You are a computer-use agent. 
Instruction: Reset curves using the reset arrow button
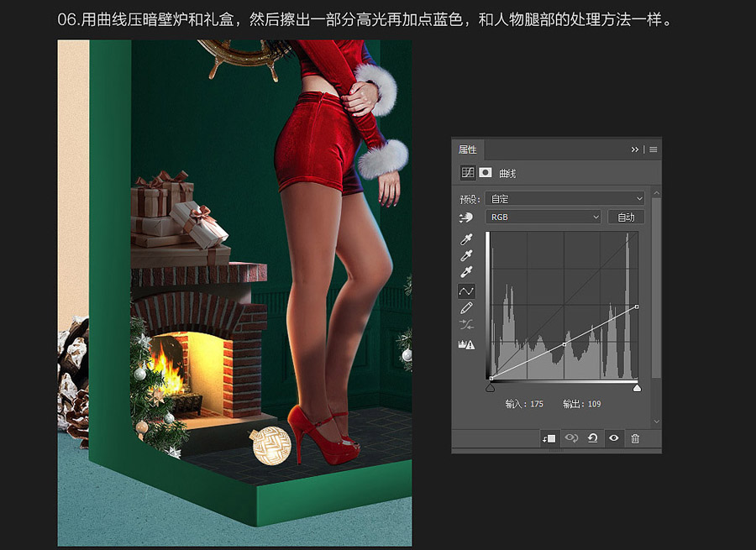coord(593,438)
